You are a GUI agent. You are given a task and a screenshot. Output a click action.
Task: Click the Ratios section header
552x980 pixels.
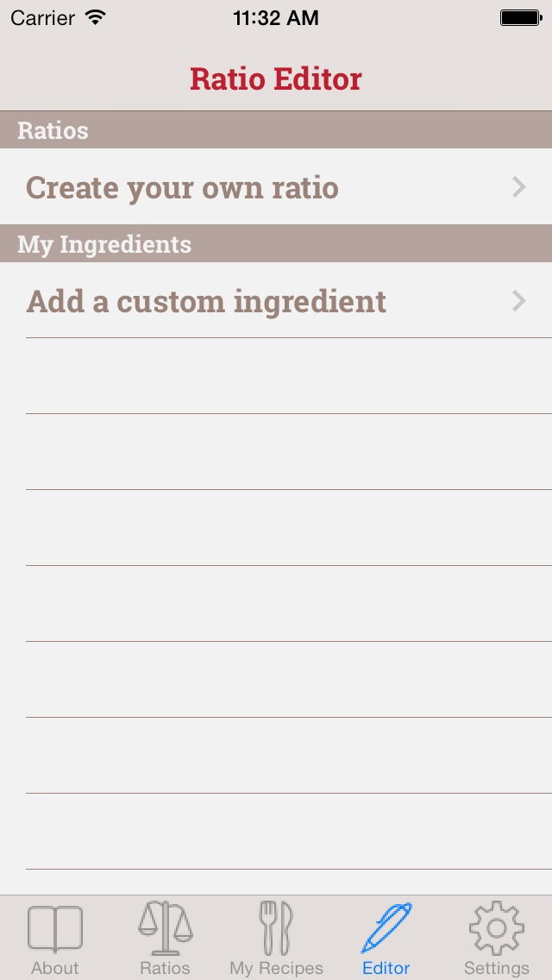(53, 130)
